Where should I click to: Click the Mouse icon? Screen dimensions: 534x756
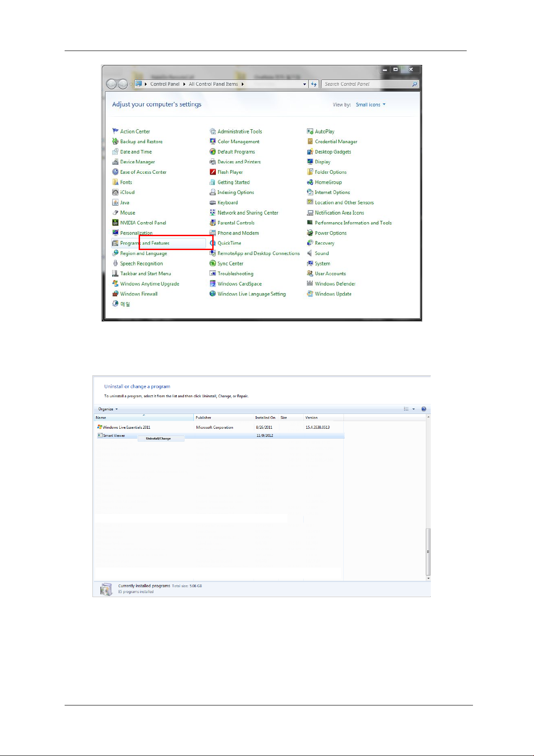click(x=115, y=213)
